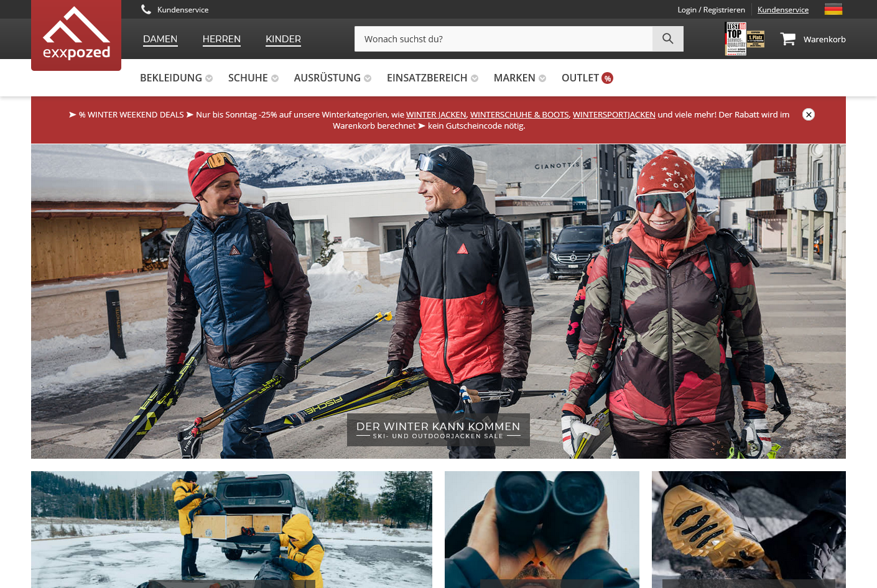
Task: Select the German flag language icon
Action: [833, 9]
